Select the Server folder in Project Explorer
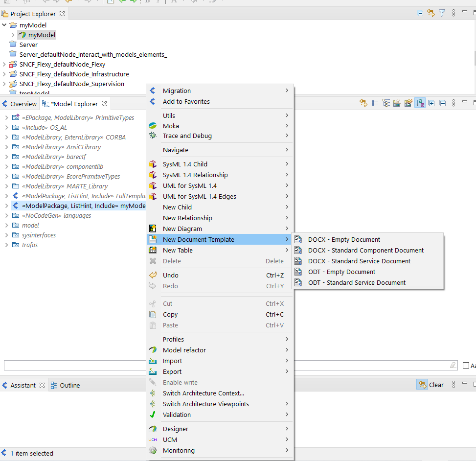The height and width of the screenshot is (461, 476). click(28, 45)
